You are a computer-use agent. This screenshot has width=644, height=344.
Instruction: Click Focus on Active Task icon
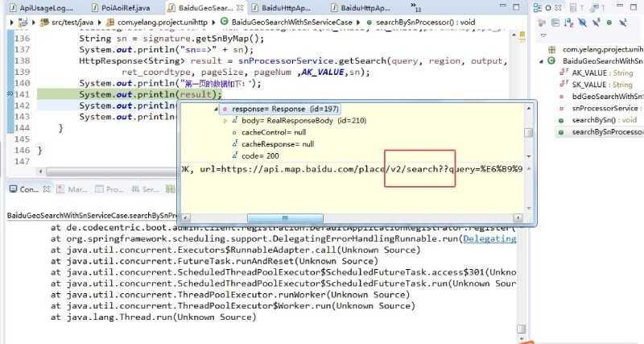(x=542, y=23)
